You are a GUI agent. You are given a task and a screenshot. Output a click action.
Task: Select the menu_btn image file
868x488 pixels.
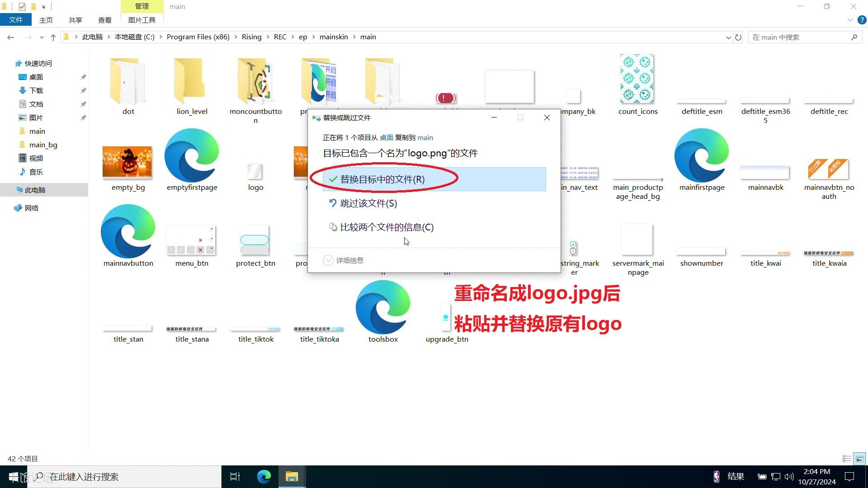(192, 245)
